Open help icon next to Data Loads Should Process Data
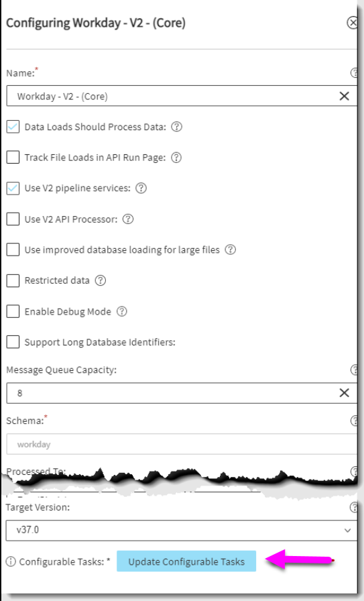Image resolution: width=364 pixels, height=601 pixels. point(176,127)
